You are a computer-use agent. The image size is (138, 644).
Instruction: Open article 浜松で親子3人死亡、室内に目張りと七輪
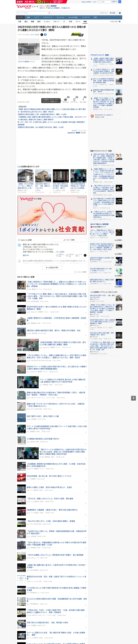[x=43, y=416]
